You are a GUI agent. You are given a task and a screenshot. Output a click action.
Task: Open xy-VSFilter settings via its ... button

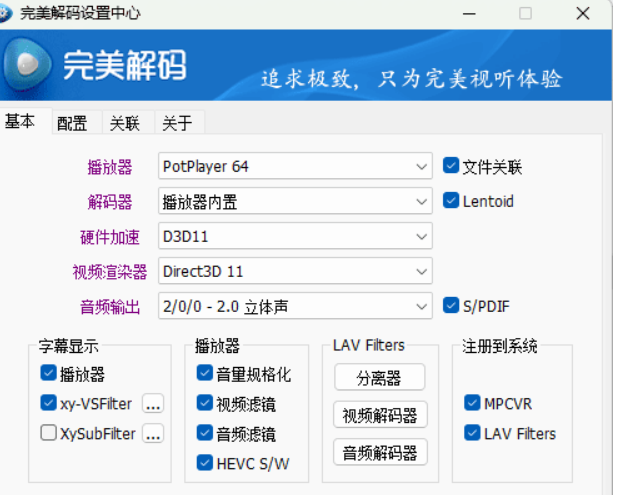point(153,404)
